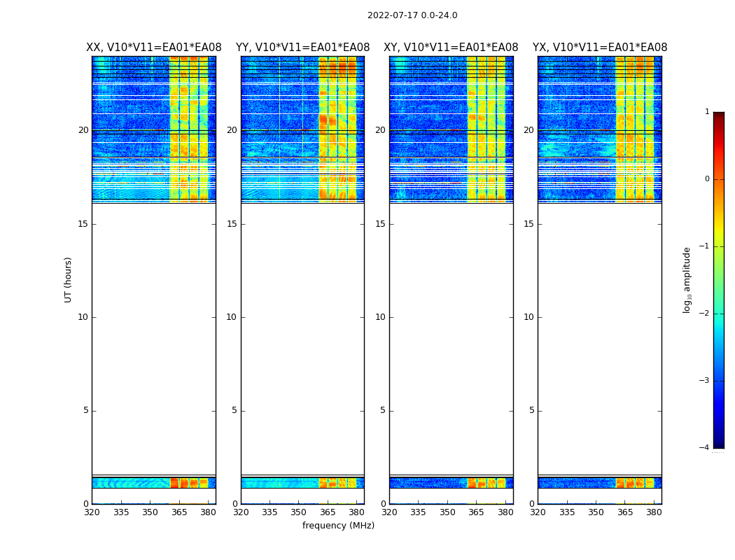
Task: Click the YY, V10*V11=EA01*EA08 panel title
Action: 303,48
